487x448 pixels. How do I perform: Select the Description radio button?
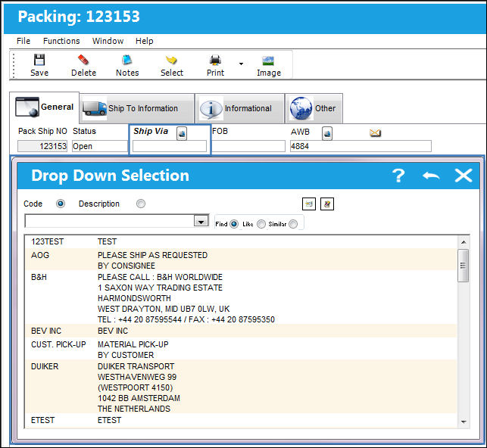(141, 204)
